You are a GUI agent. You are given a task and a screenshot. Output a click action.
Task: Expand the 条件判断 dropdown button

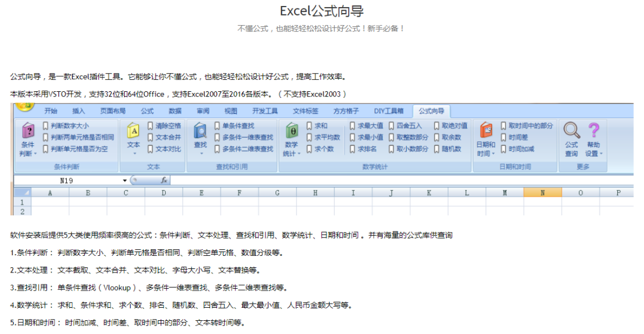28,140
